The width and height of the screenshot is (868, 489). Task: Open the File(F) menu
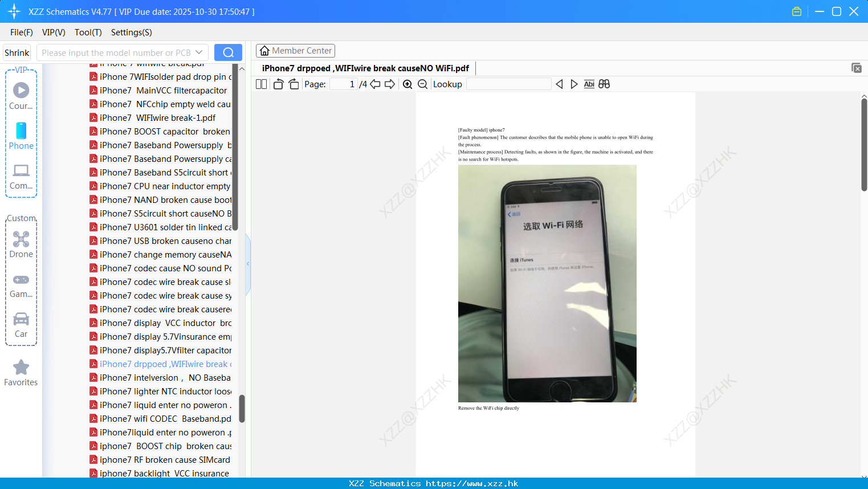[22, 32]
